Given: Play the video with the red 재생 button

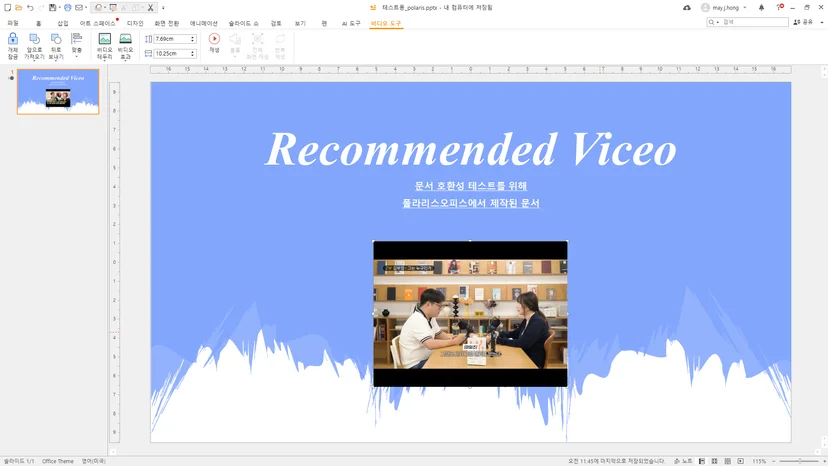Looking at the screenshot, I should pyautogui.click(x=214, y=39).
